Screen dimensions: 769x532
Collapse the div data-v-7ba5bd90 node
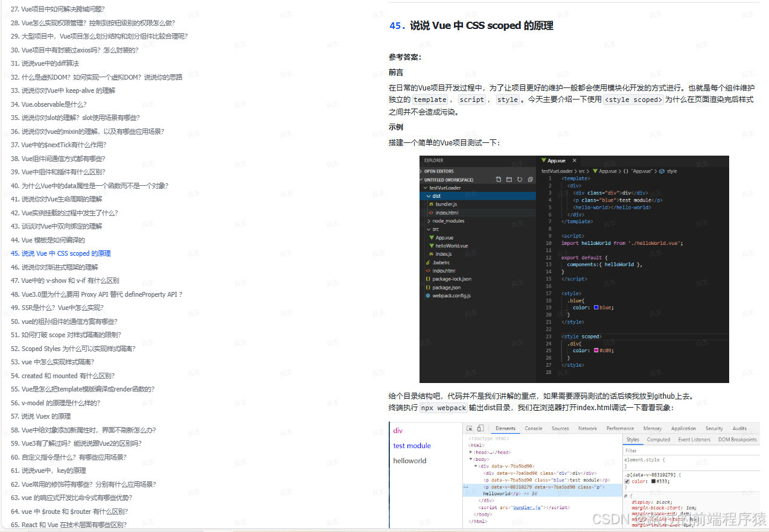pyautogui.click(x=476, y=466)
